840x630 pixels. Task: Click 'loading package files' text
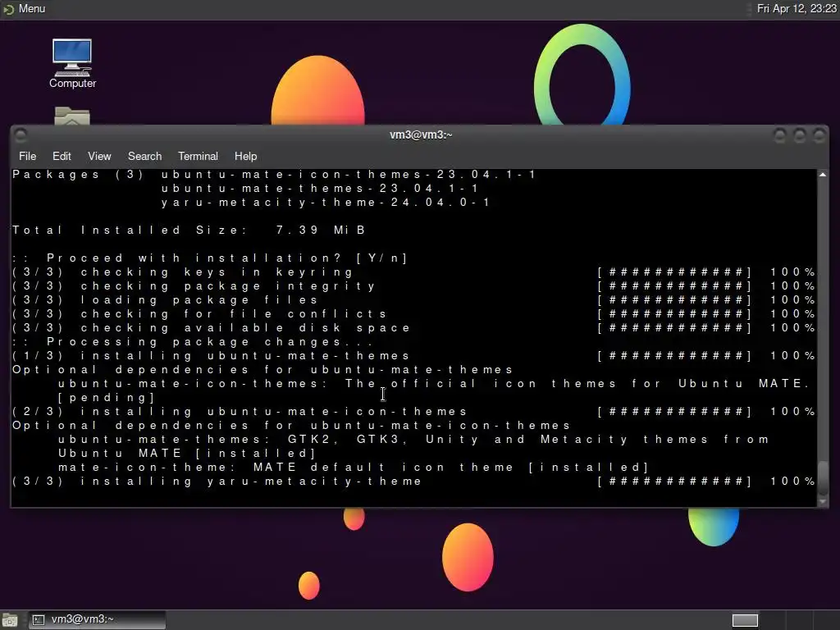point(199,300)
